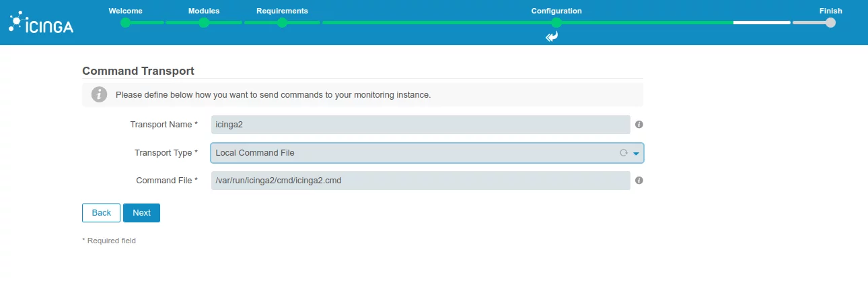Go to the Modules wizard step
868x281 pixels.
(204, 11)
